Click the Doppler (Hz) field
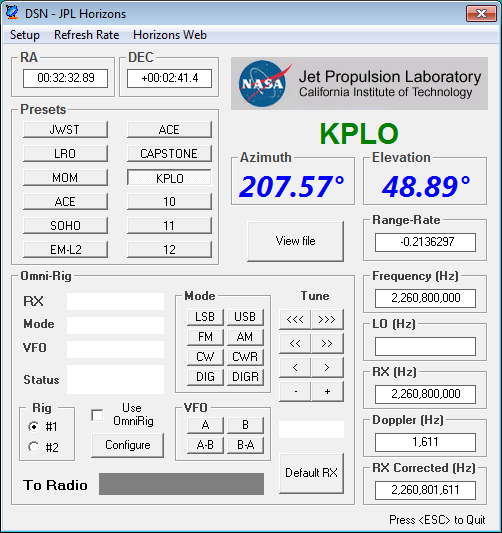The image size is (502, 533). click(x=426, y=442)
